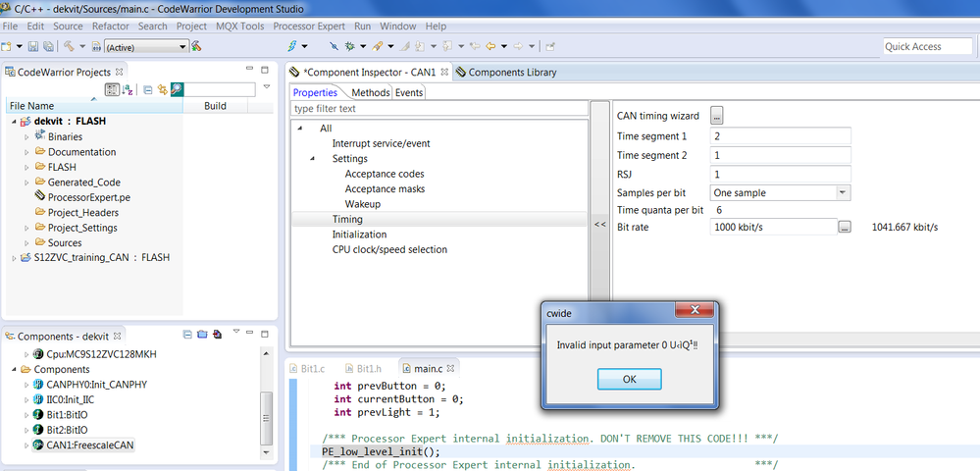The image size is (980, 471).
Task: Select Initialization item
Action: [359, 235]
